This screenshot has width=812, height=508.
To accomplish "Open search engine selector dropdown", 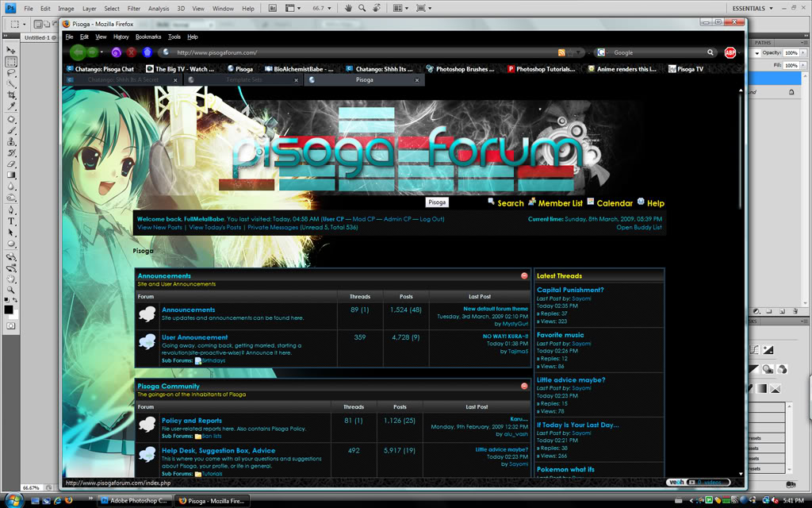I will click(602, 52).
